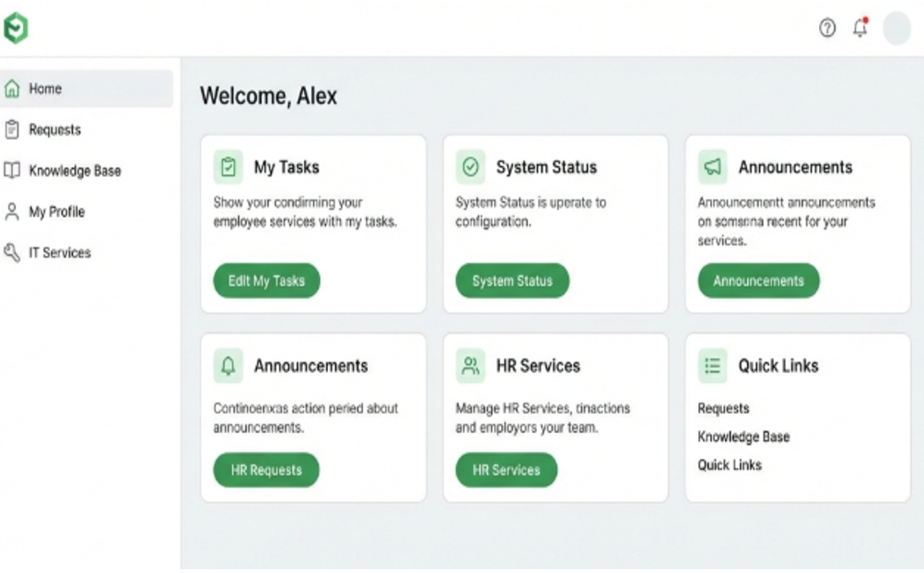The height and width of the screenshot is (573, 924).
Task: Click the help question mark icon
Action: (x=826, y=29)
